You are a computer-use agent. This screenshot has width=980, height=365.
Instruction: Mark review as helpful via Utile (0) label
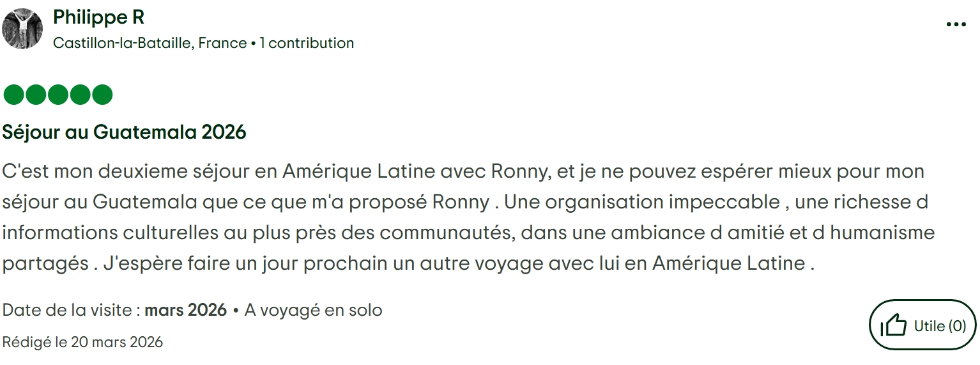(940, 326)
